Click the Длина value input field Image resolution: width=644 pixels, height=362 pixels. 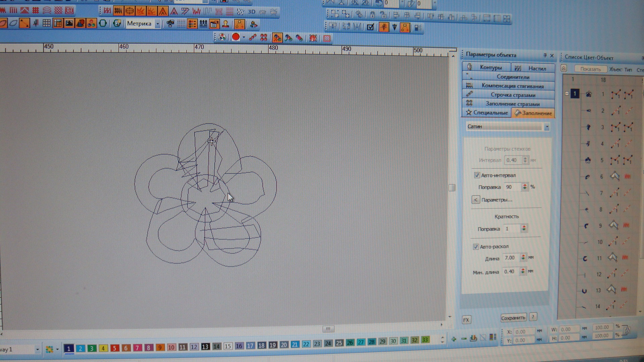coord(510,258)
